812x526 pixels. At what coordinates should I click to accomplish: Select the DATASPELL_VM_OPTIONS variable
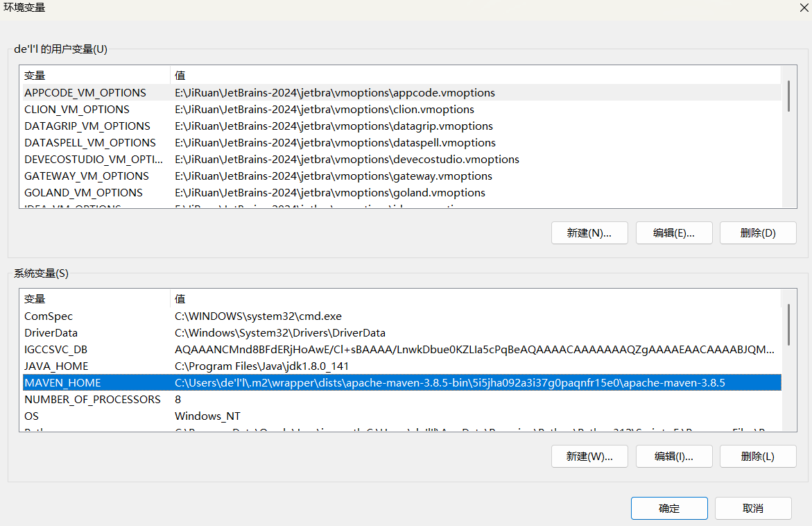(x=90, y=142)
